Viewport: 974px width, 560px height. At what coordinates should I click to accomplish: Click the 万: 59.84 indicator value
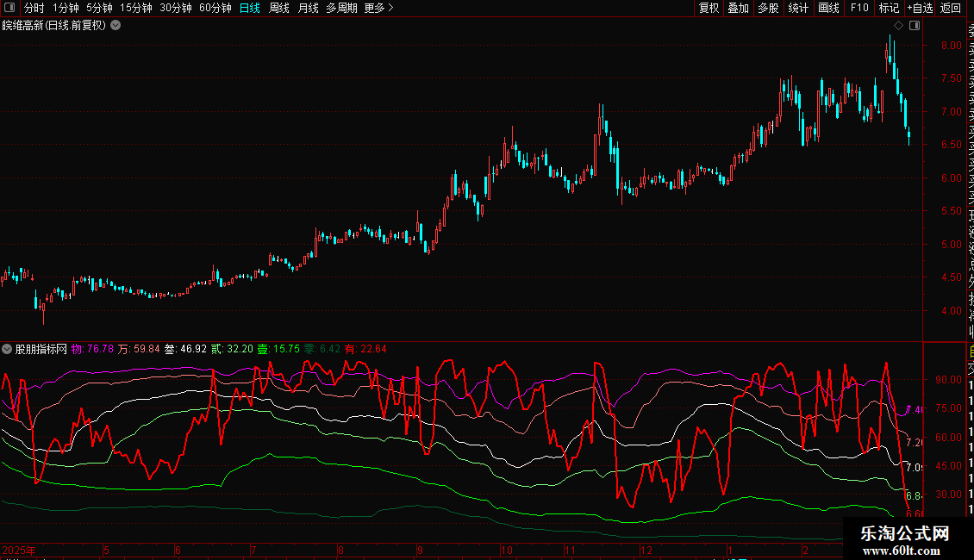(x=139, y=349)
